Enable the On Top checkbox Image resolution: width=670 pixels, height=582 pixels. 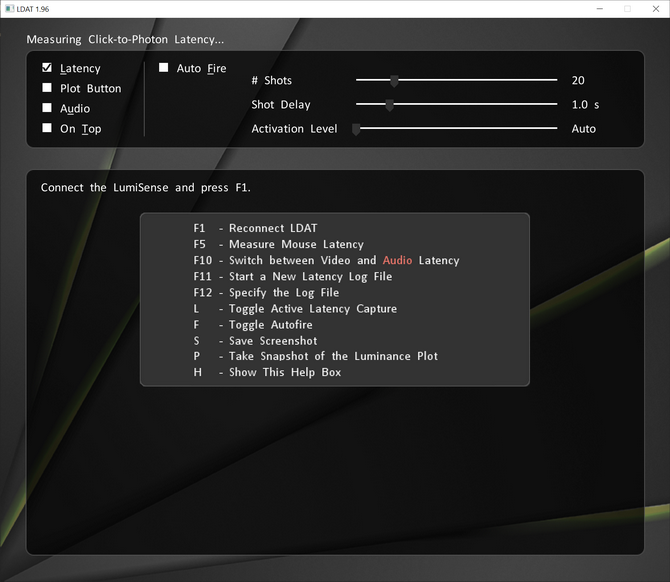[x=47, y=128]
